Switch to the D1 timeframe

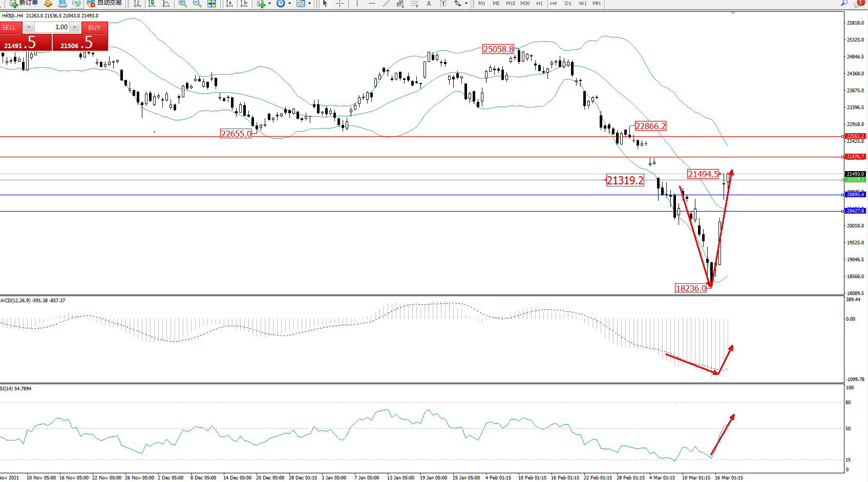pos(568,4)
